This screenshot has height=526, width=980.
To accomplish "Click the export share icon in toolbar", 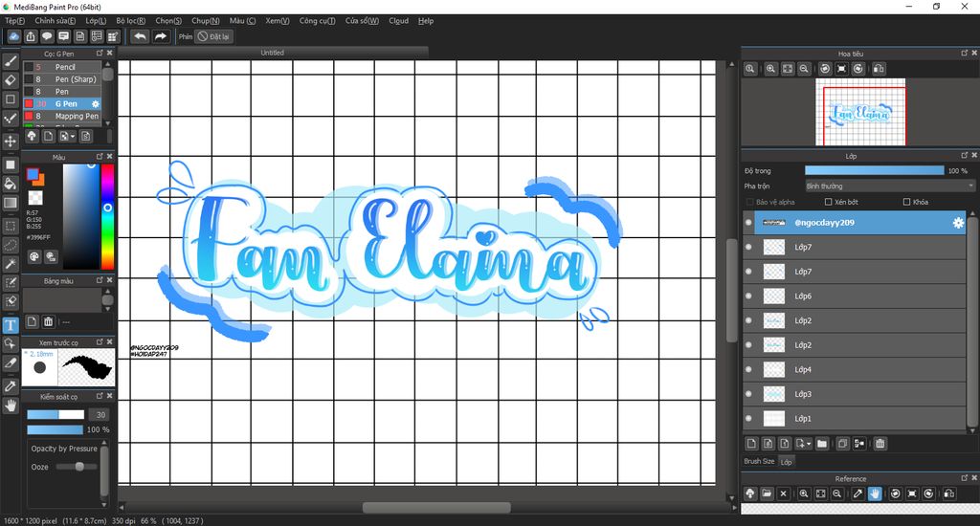I will click(x=30, y=36).
